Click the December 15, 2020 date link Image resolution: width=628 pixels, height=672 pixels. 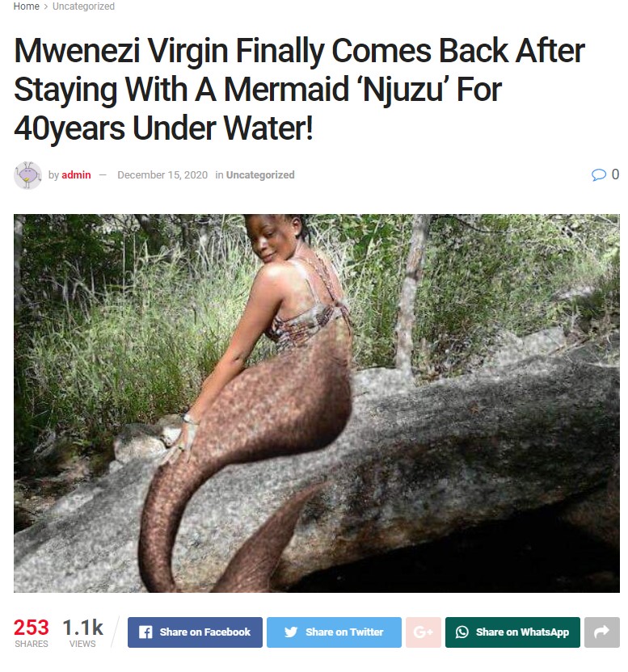[x=162, y=174]
